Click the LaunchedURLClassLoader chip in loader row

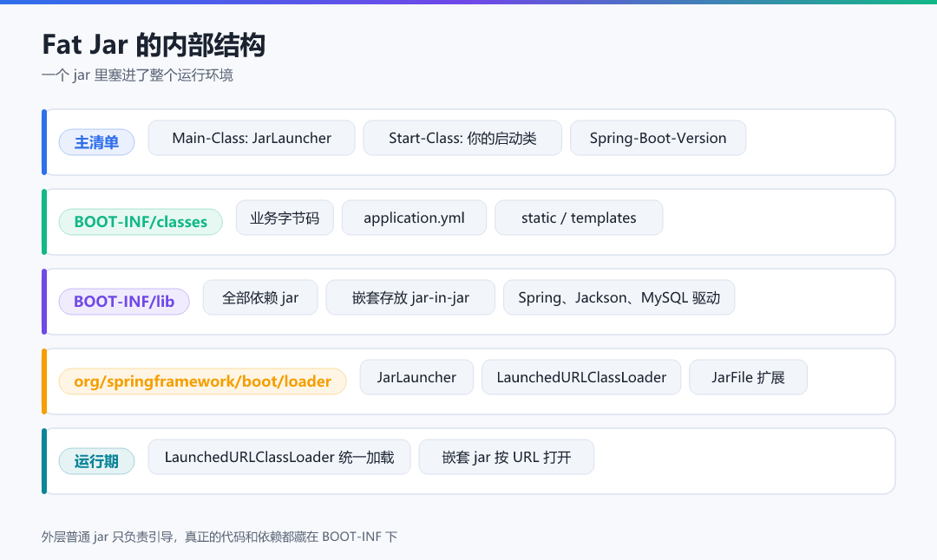581,377
